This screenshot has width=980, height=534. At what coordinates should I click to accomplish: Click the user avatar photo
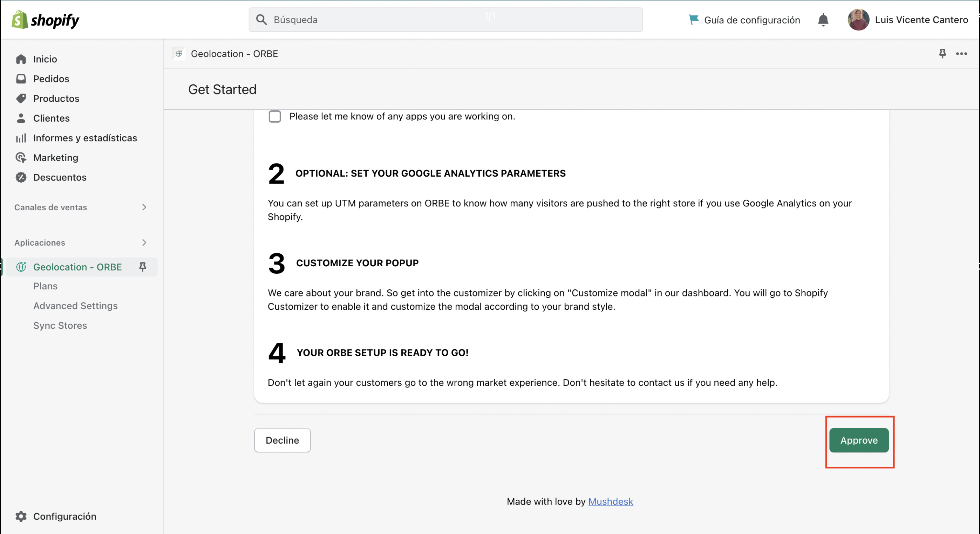(x=858, y=20)
